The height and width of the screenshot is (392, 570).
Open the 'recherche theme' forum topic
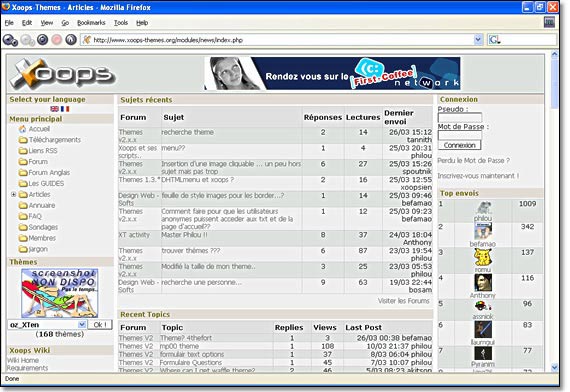tap(187, 132)
